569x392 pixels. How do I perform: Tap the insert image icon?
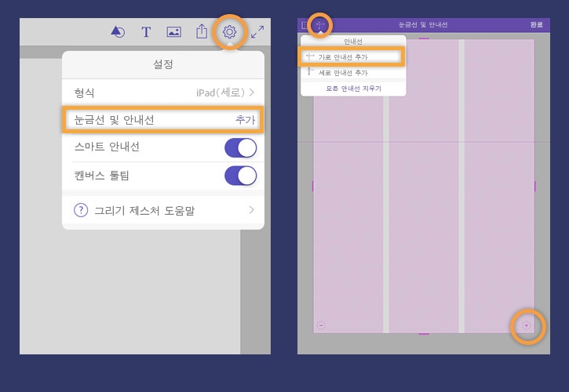click(173, 32)
